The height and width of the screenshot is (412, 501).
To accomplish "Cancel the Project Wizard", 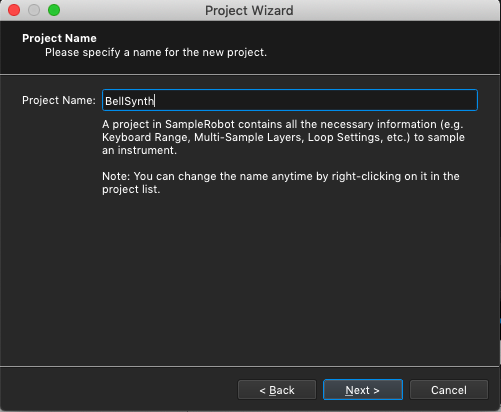I will (x=449, y=390).
